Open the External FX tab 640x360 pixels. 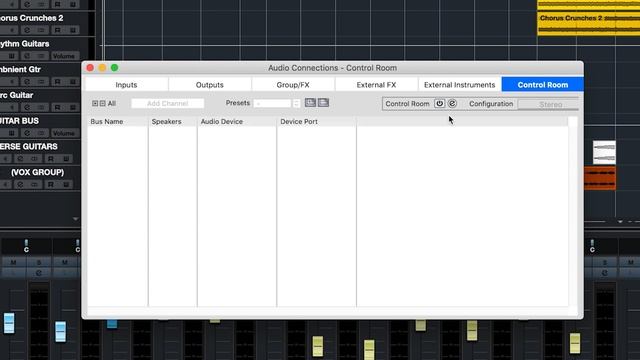click(376, 84)
